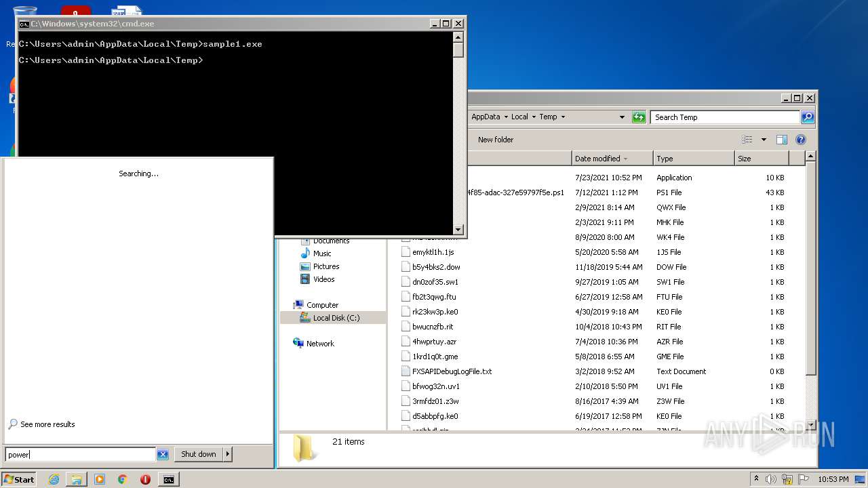Click the Shut down button
868x488 pixels.
[x=199, y=454]
